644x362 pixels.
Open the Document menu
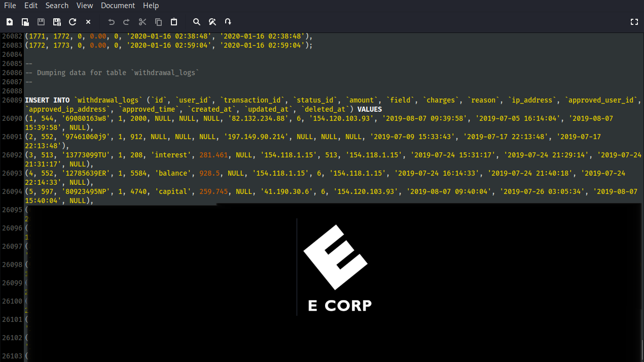coord(118,6)
